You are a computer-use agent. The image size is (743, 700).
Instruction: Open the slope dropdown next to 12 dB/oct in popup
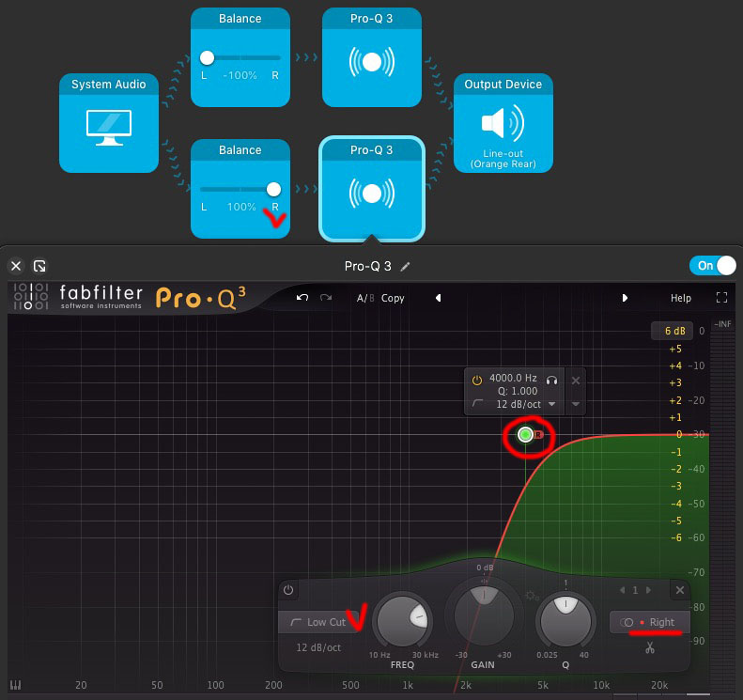552,404
